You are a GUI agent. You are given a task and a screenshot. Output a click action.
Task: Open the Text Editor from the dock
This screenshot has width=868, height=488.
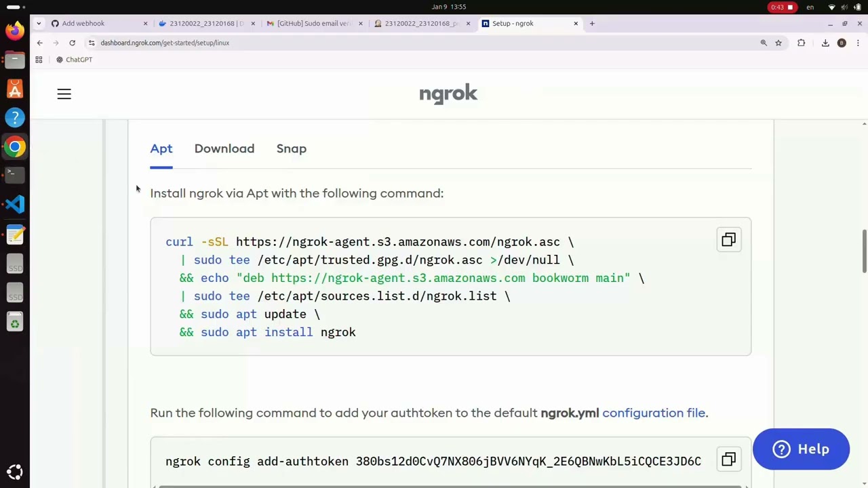click(x=15, y=235)
